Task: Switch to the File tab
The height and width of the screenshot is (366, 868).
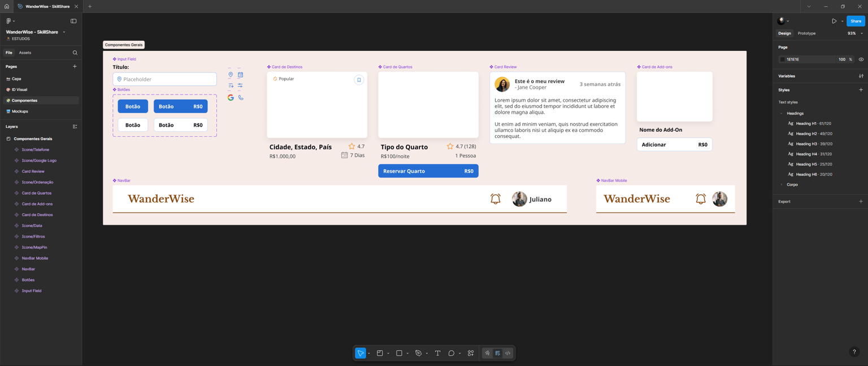Action: click(x=9, y=53)
